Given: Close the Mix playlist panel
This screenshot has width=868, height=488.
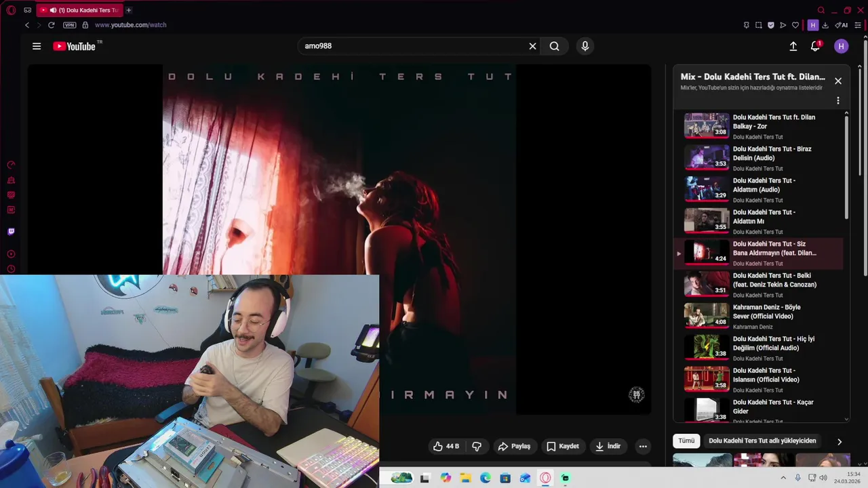Looking at the screenshot, I should (x=838, y=81).
